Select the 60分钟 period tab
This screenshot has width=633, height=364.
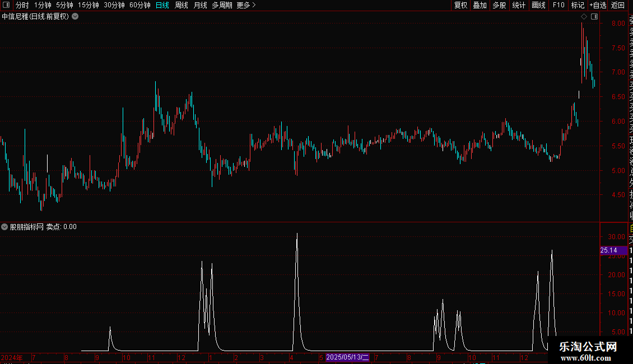coord(140,5)
